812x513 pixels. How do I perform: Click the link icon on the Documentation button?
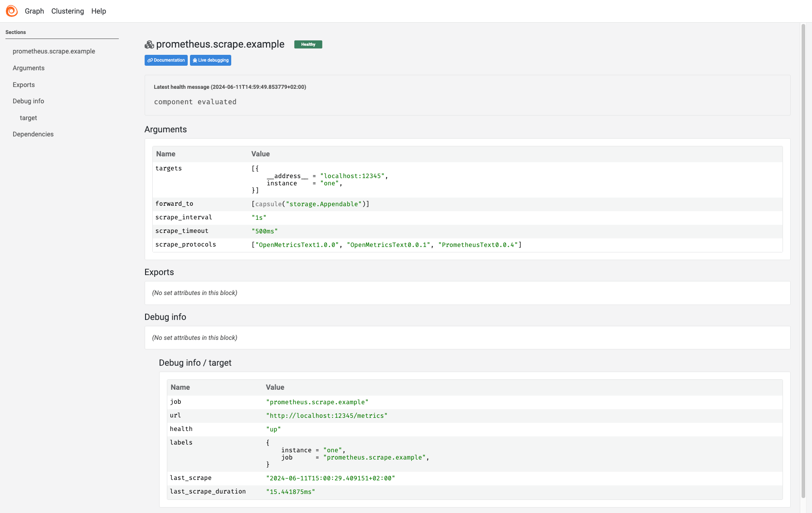coord(150,60)
